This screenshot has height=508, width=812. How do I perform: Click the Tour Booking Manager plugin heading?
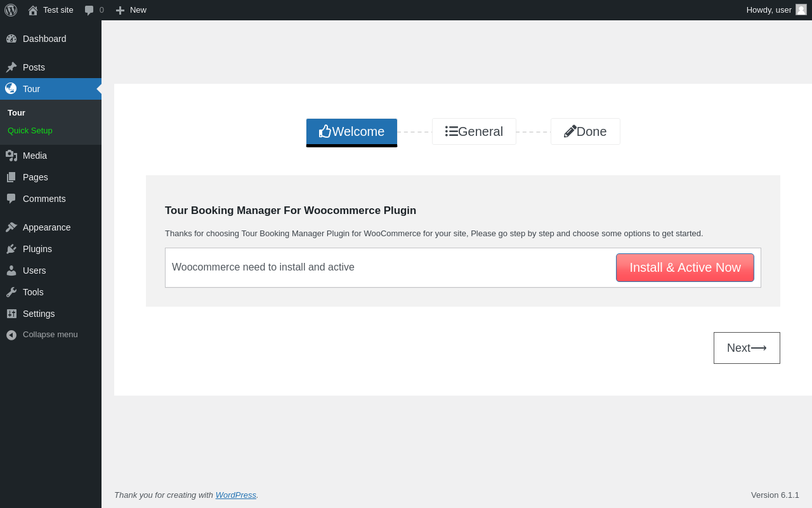pyautogui.click(x=291, y=210)
